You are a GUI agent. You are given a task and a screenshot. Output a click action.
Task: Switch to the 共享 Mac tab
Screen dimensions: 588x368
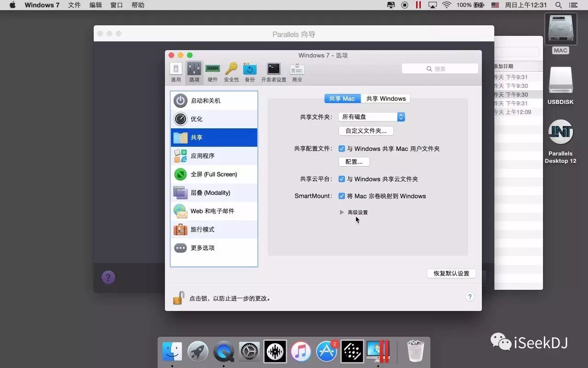(x=342, y=98)
